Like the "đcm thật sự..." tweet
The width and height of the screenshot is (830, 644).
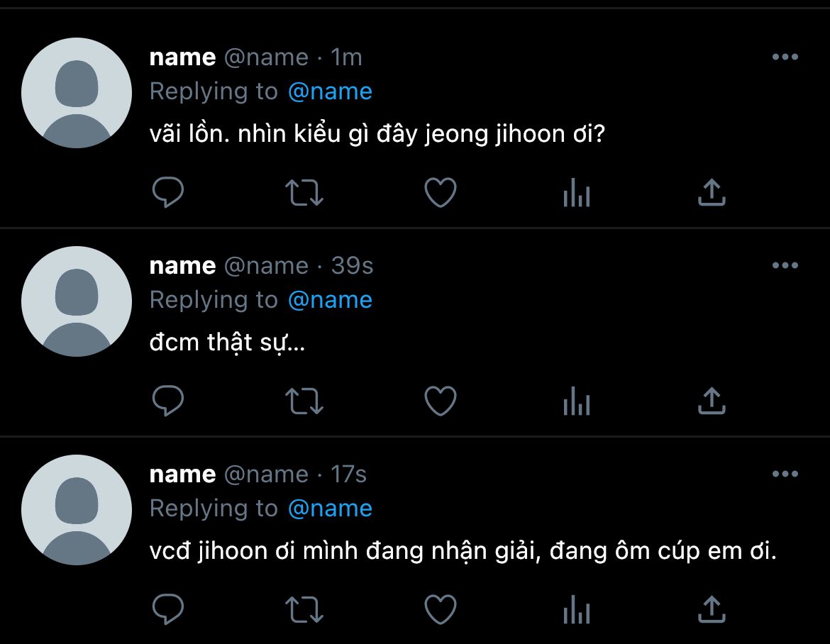coord(440,401)
